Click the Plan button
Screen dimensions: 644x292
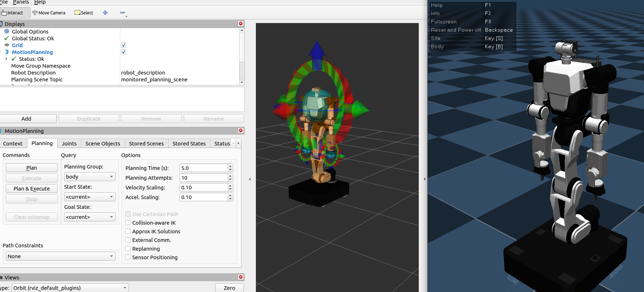(x=32, y=168)
